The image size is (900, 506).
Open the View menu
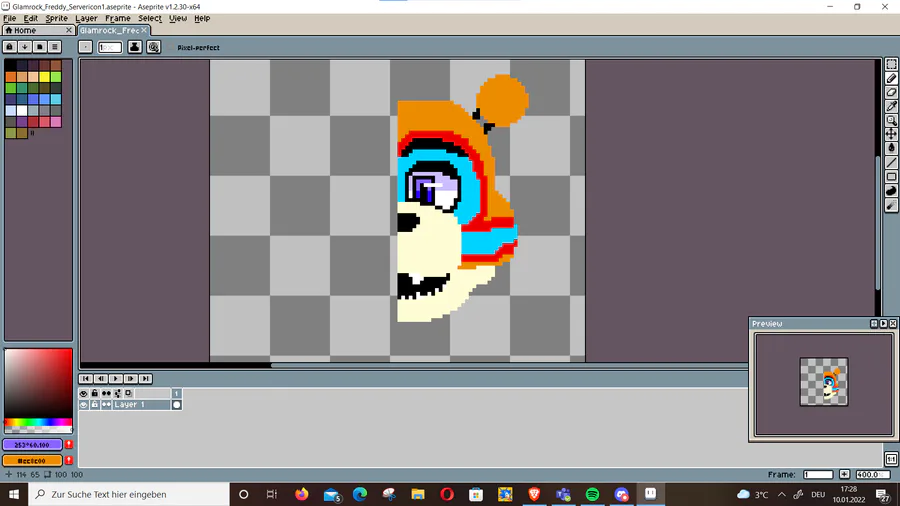click(178, 18)
